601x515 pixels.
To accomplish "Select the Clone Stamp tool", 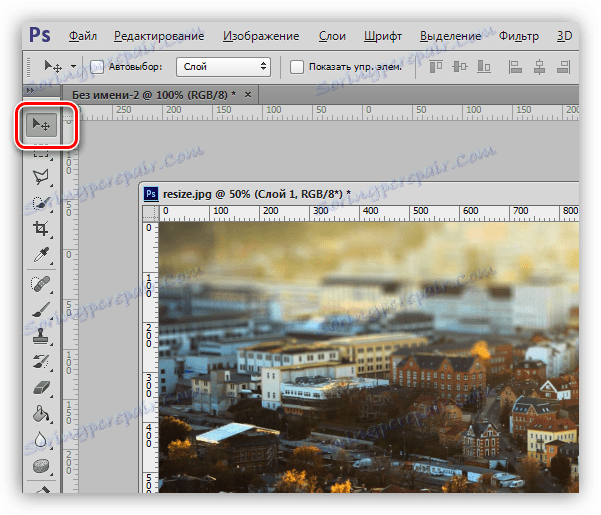I will point(41,336).
